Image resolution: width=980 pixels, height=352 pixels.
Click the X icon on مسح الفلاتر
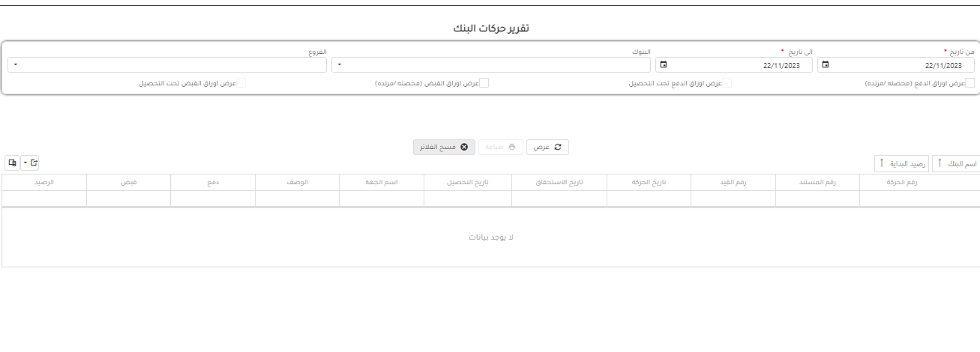click(x=464, y=147)
